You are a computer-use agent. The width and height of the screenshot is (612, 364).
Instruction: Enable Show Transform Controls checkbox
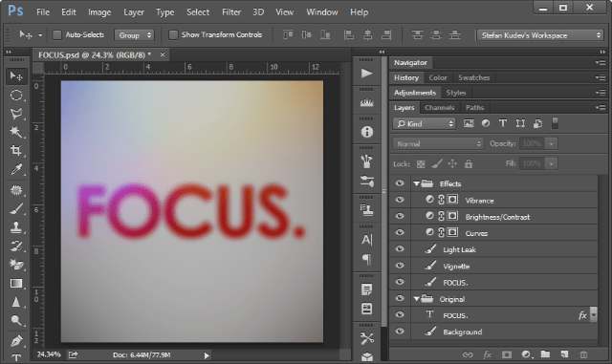pos(173,34)
